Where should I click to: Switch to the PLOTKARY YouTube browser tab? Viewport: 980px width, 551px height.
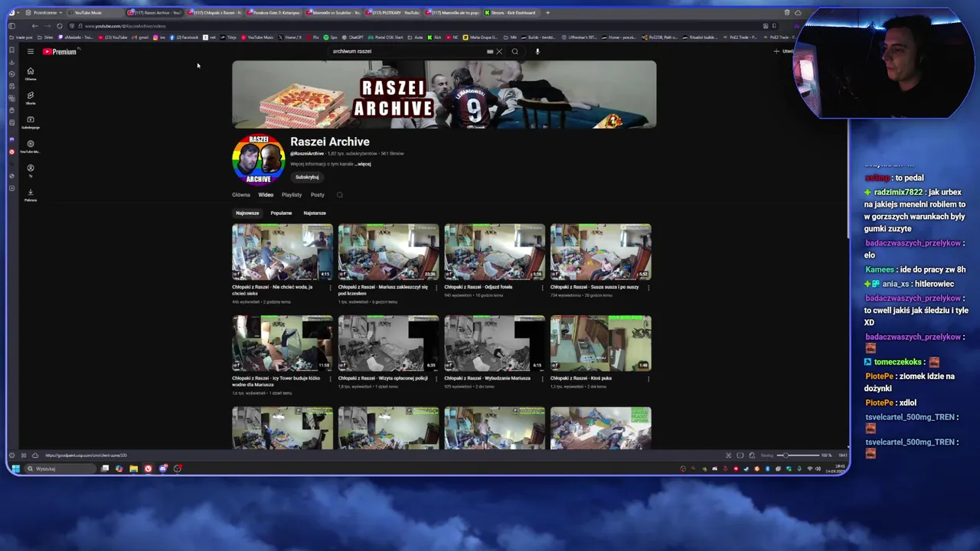[394, 12]
